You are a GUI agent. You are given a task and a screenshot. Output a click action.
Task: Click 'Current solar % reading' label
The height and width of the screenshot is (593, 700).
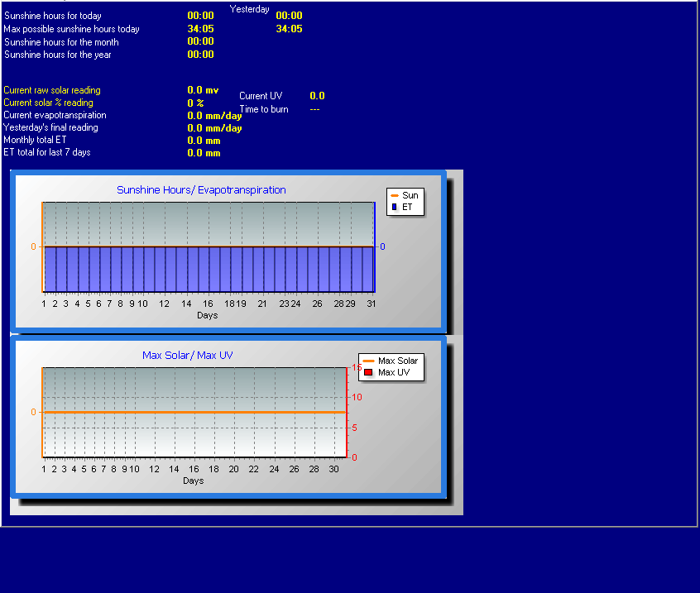[48, 103]
